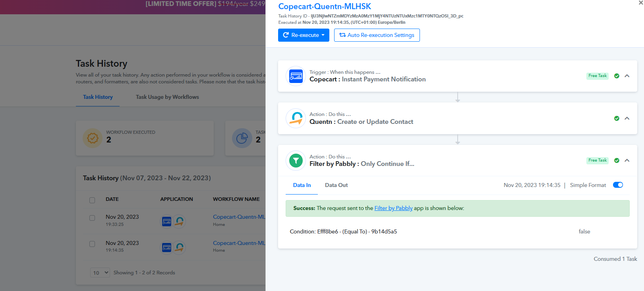Click the Free Task badge on Copecart step
Viewport: 644px width, 291px height.
(x=598, y=76)
